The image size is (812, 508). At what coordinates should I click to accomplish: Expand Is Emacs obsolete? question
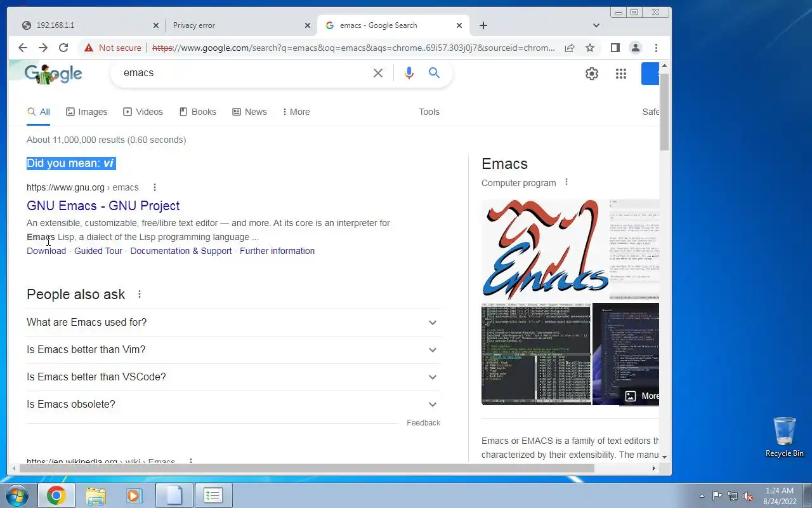pos(233,404)
